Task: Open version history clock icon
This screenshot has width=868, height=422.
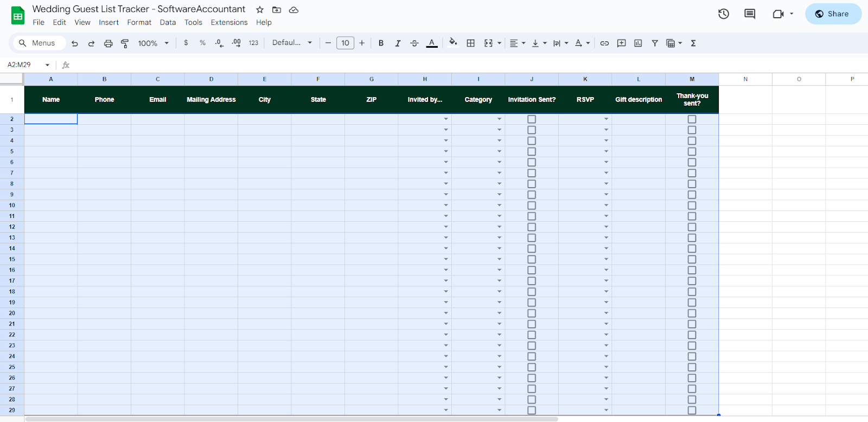Action: 724,14
